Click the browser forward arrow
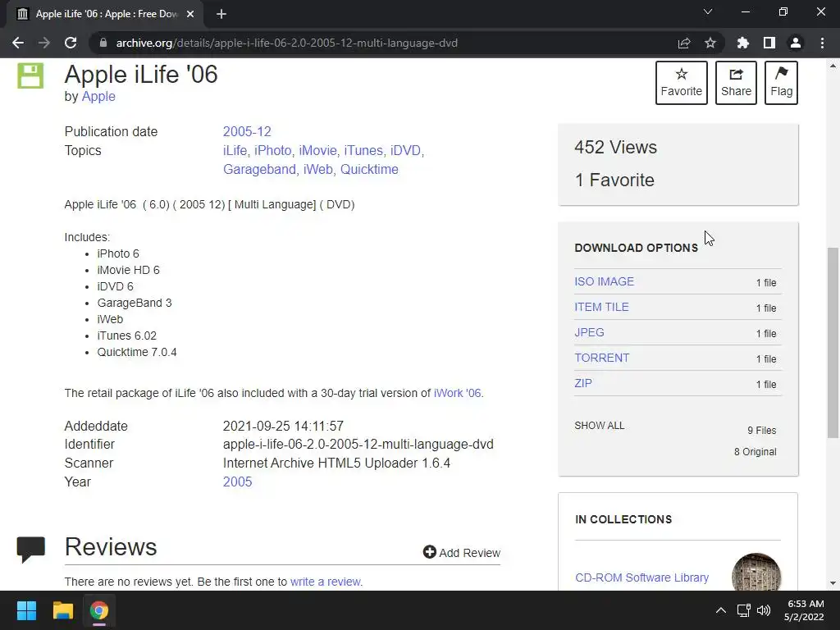 [44, 43]
